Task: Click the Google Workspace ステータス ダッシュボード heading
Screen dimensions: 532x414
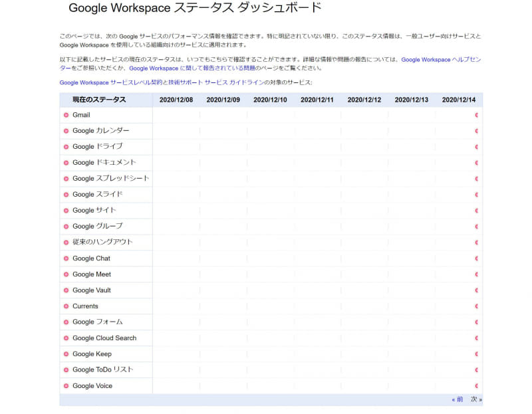Action: [x=195, y=7]
